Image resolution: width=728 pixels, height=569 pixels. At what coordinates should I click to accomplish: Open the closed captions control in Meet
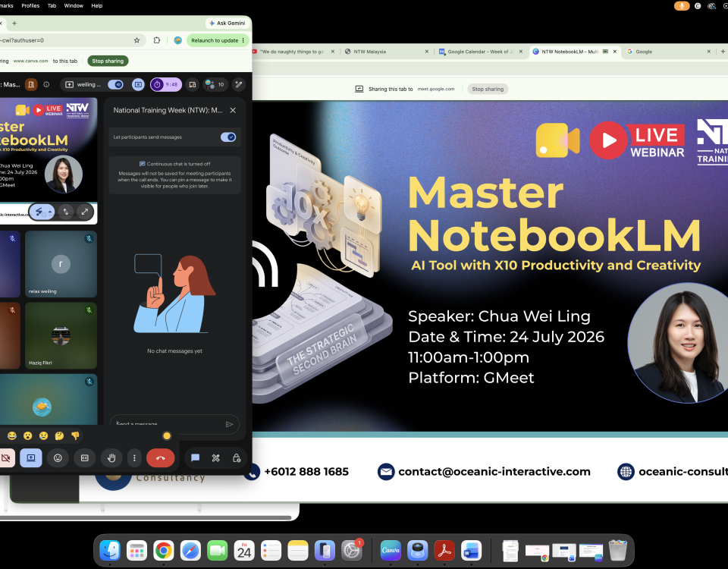pos(84,458)
